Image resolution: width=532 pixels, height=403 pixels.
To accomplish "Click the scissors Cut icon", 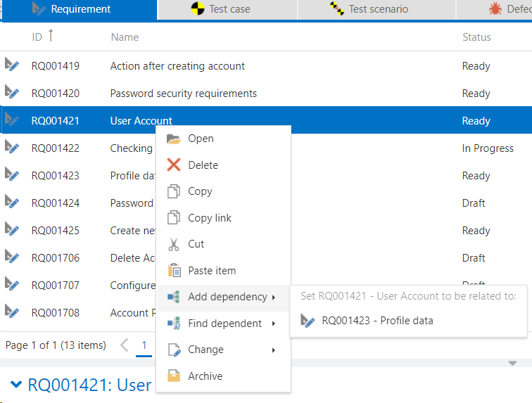I will point(174,244).
